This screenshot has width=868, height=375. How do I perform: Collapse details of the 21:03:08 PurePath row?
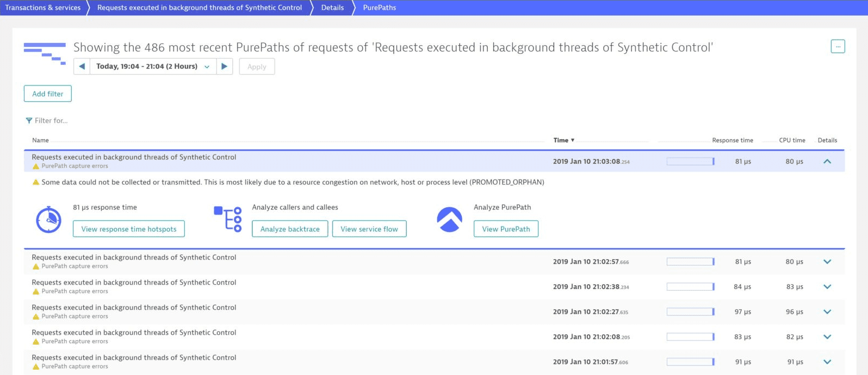(x=827, y=161)
